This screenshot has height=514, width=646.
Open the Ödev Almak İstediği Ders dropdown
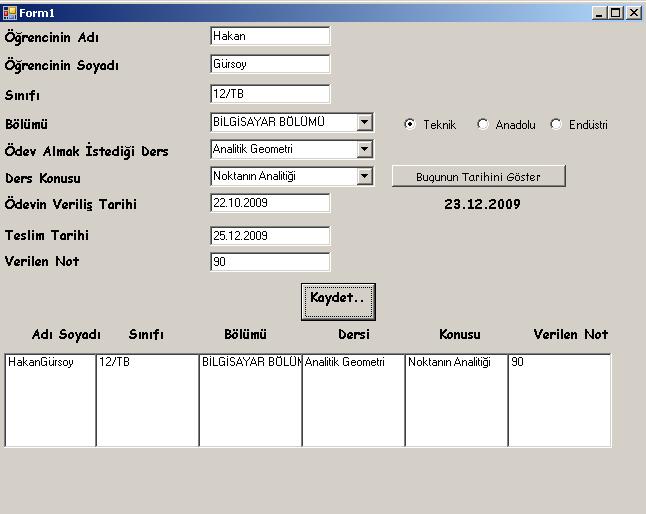364,149
